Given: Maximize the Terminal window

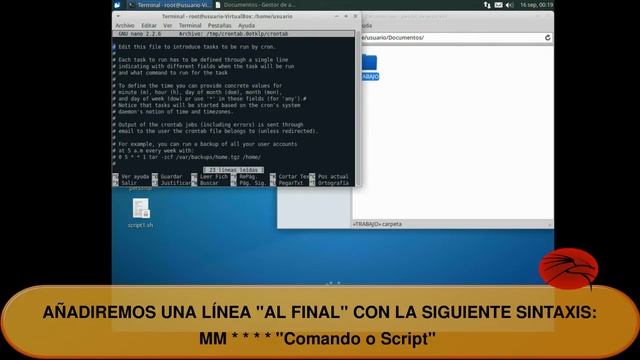Looking at the screenshot, I should point(346,16).
